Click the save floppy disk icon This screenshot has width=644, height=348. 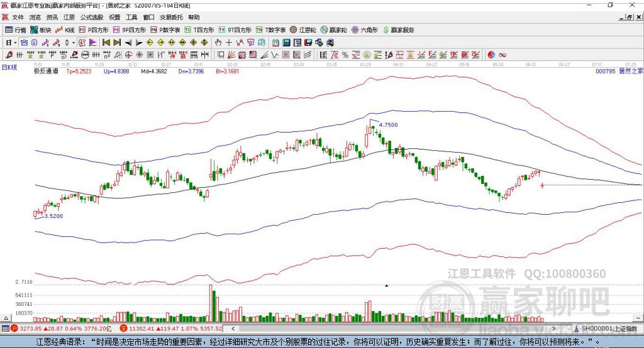pyautogui.click(x=308, y=43)
